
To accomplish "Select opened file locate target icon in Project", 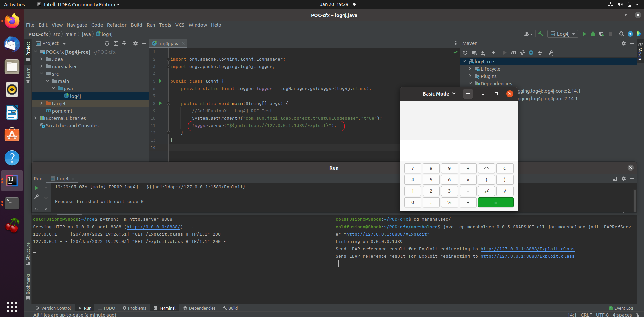I will (x=107, y=43).
